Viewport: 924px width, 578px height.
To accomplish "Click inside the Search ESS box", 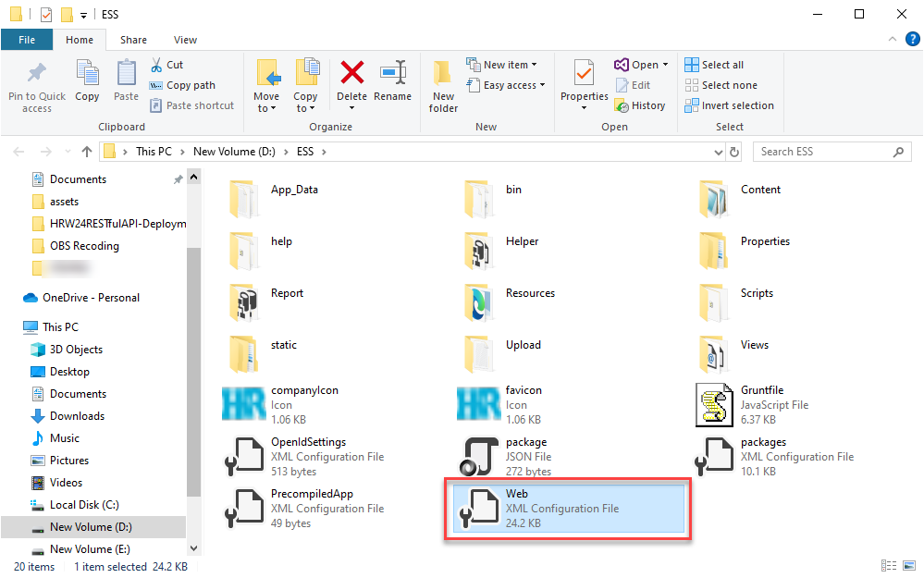I will coord(823,151).
